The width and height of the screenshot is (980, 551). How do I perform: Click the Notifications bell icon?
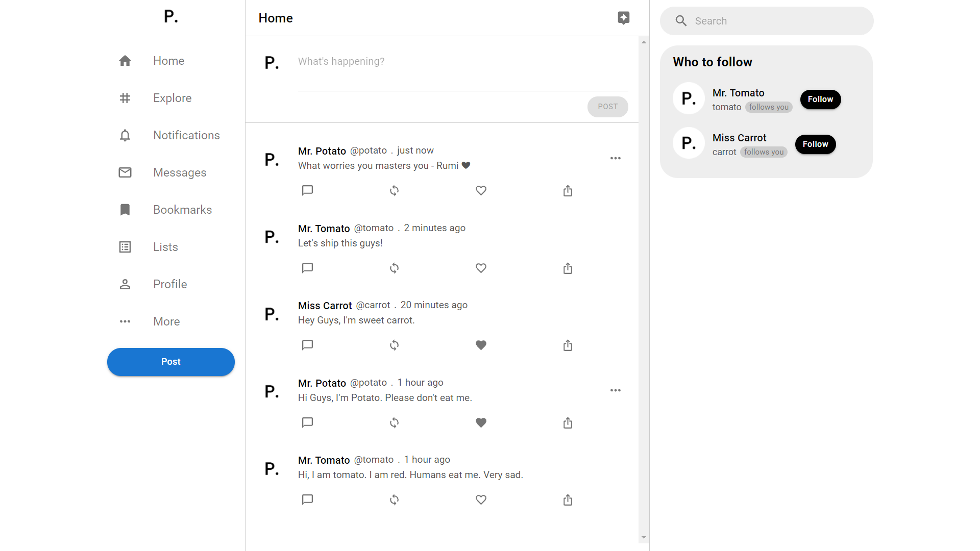point(125,135)
